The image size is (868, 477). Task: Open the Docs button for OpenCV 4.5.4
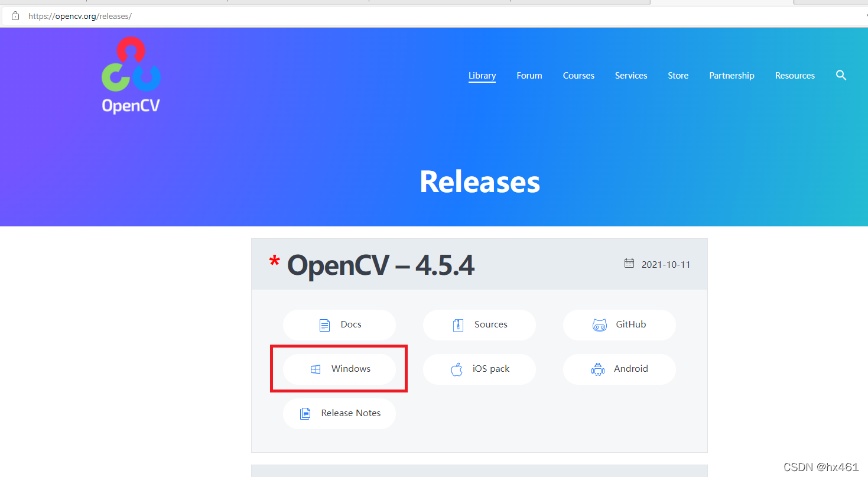click(x=339, y=325)
